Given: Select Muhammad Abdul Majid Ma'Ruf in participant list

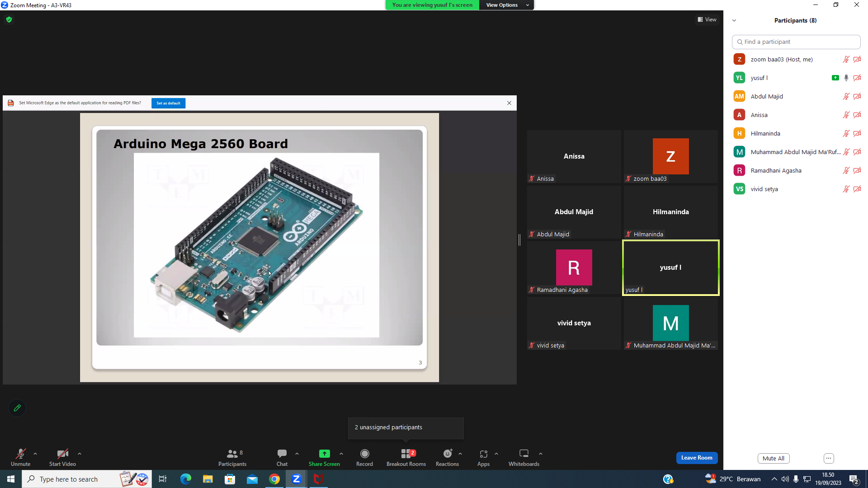Looking at the screenshot, I should [796, 152].
